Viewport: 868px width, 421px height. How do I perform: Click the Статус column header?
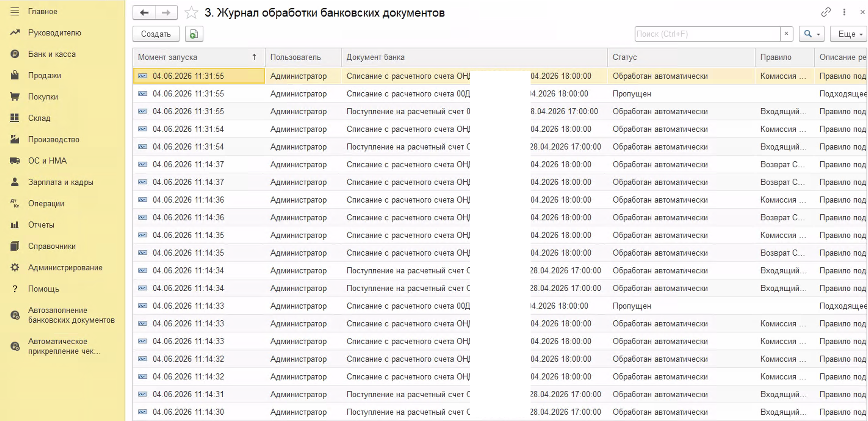coord(681,57)
